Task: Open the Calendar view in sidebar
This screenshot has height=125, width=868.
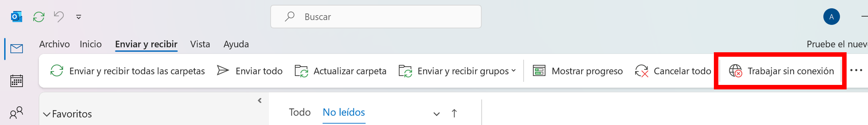Action: pos(16,81)
